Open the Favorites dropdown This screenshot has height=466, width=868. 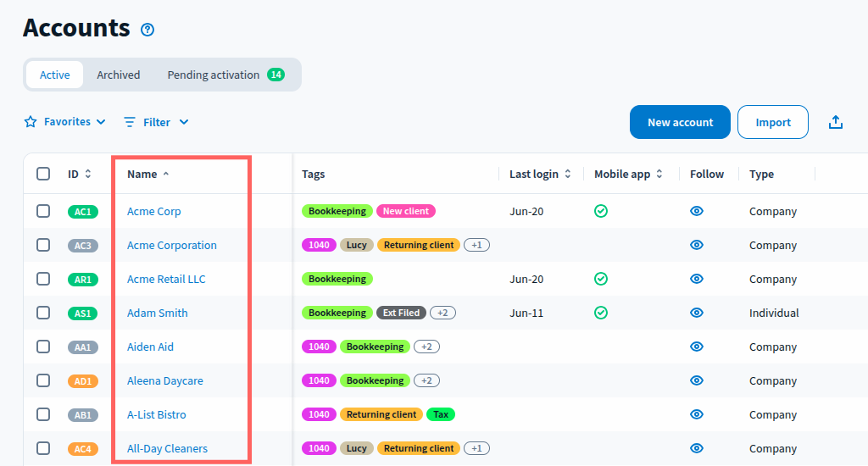(65, 122)
